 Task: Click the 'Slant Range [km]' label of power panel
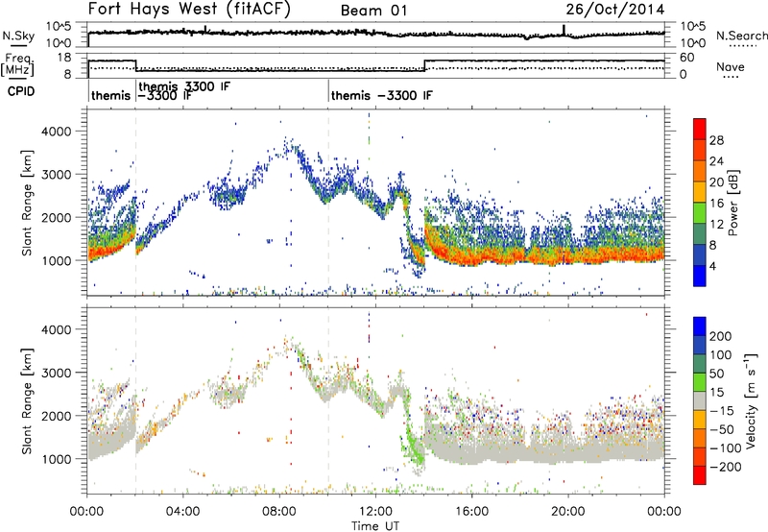tap(27, 203)
